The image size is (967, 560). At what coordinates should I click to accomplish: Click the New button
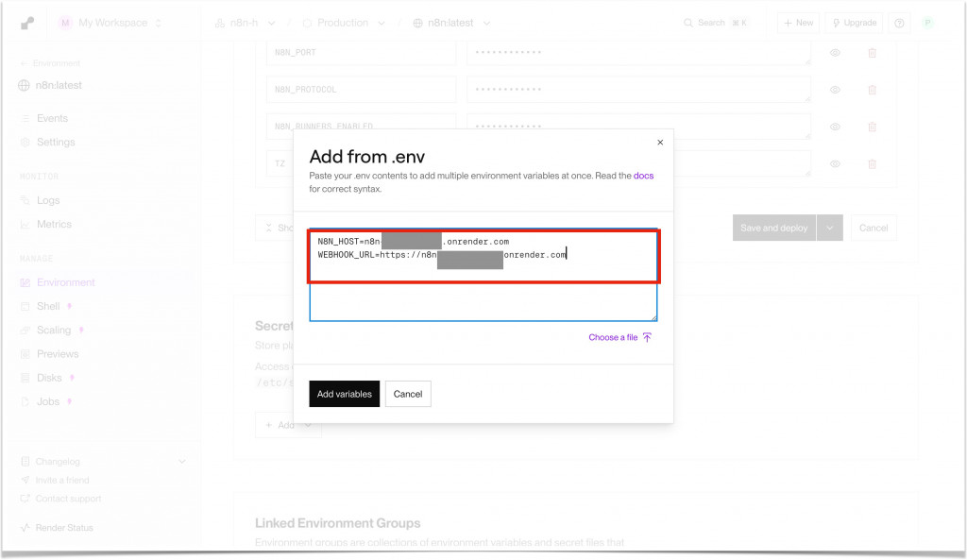point(798,23)
